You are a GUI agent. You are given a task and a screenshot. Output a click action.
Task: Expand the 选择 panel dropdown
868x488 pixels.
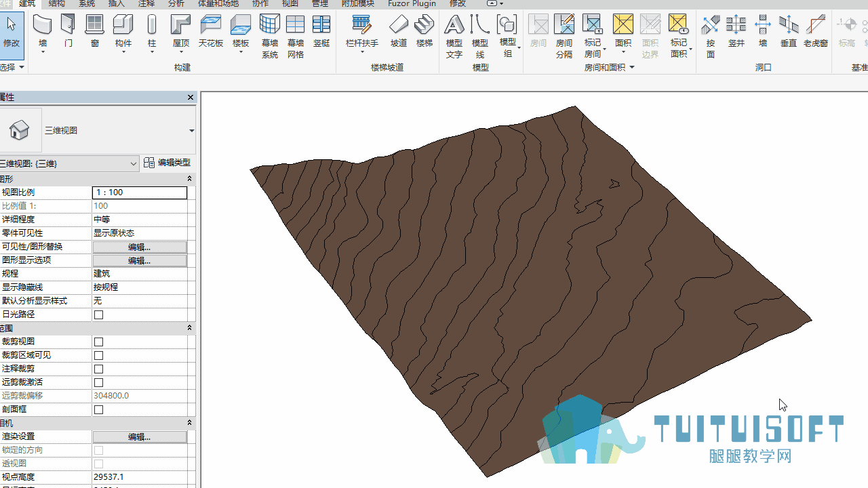point(12,67)
